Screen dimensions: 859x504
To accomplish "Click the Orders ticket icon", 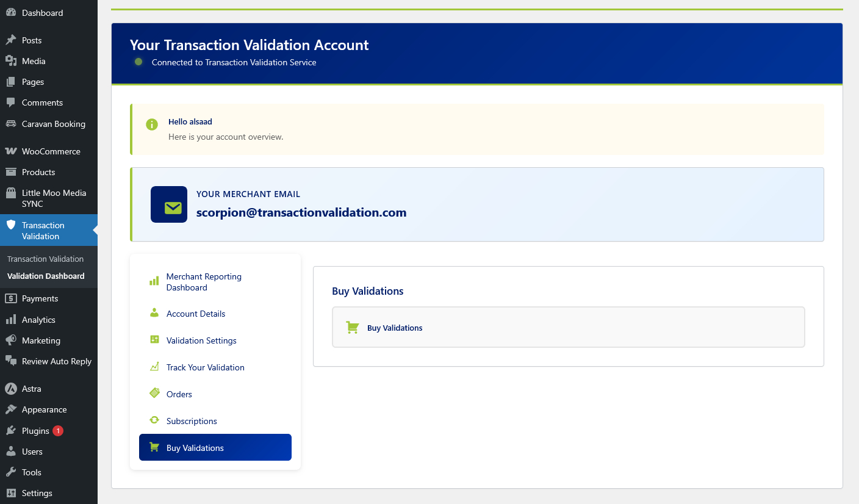I will pyautogui.click(x=154, y=394).
